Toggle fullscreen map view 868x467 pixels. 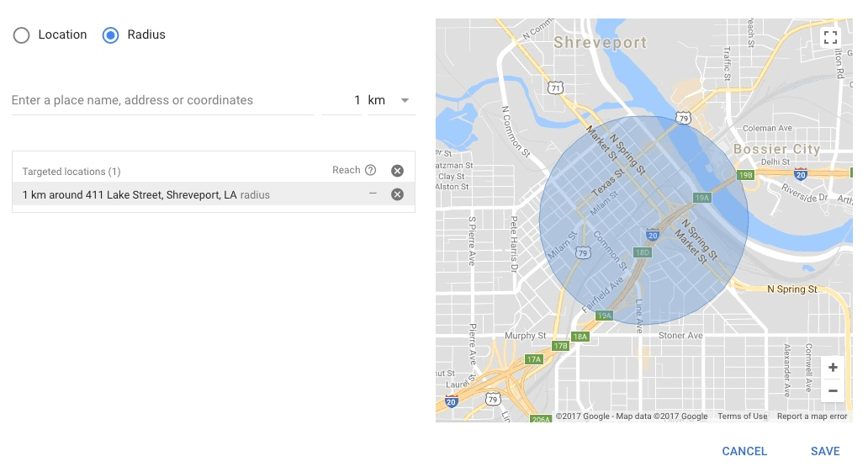tap(830, 37)
